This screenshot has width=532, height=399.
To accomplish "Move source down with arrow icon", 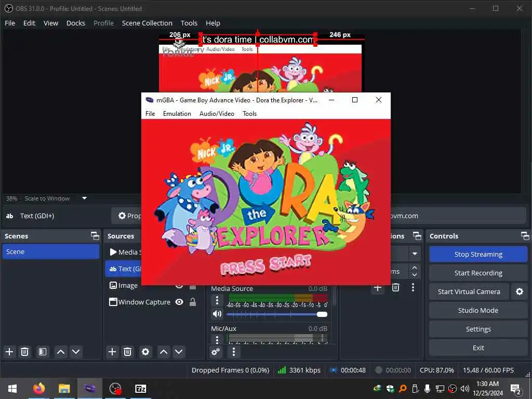I will (x=179, y=352).
